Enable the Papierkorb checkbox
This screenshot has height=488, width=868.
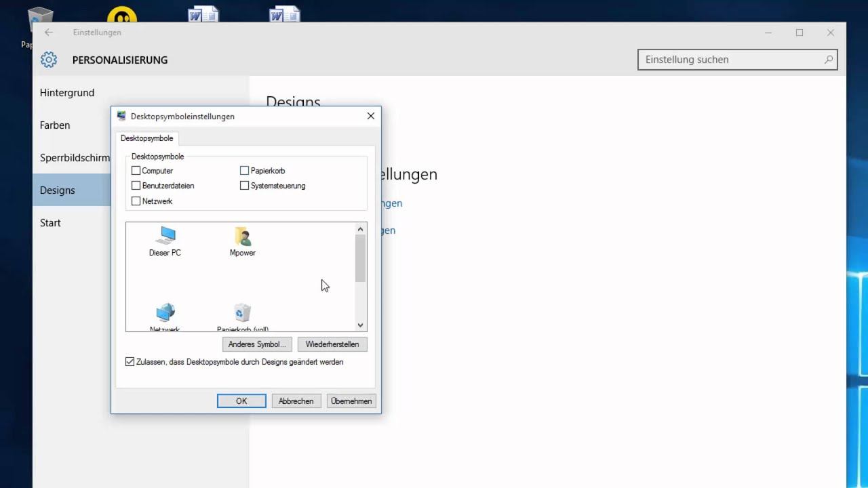point(244,171)
